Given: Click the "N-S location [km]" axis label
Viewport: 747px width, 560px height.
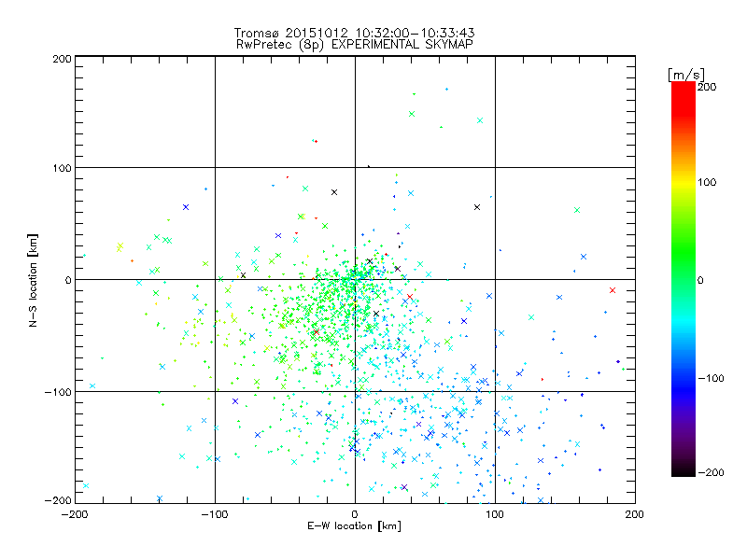Looking at the screenshot, I should pos(33,281).
